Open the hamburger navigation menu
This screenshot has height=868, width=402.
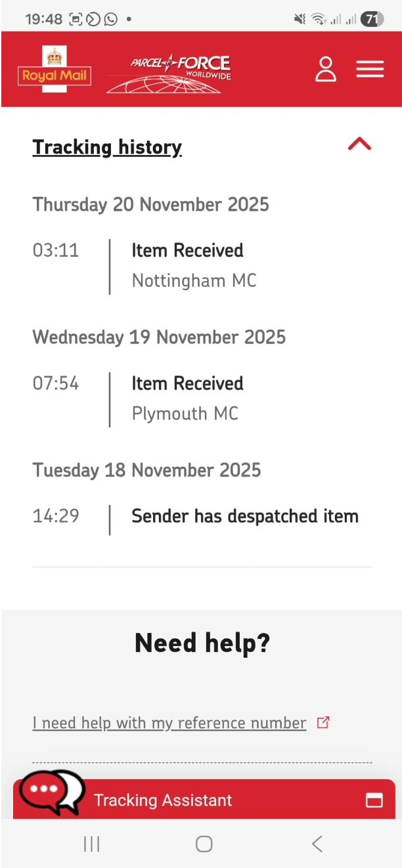pyautogui.click(x=370, y=69)
